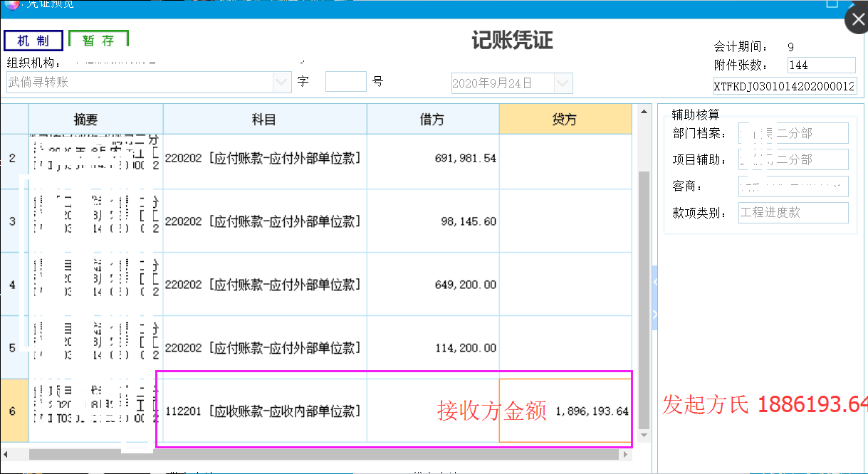Click the voucher number input box
The height and width of the screenshot is (474, 868).
[x=345, y=82]
